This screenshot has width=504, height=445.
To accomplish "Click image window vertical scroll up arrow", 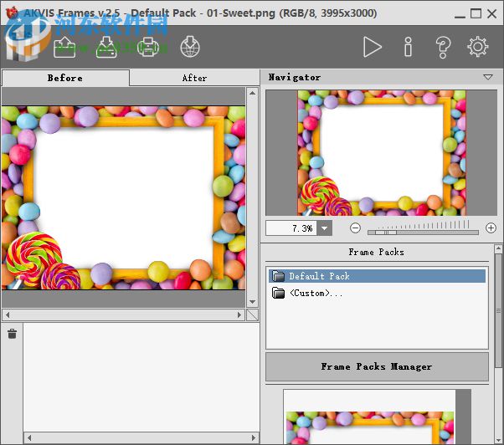I will pos(253,94).
